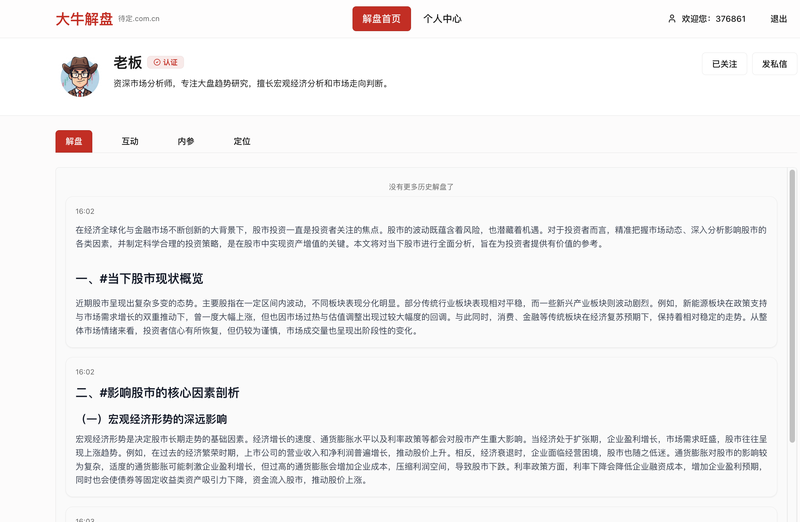Click the username 376861 in the header
Screen dimensions: 800x522
pyautogui.click(x=731, y=19)
